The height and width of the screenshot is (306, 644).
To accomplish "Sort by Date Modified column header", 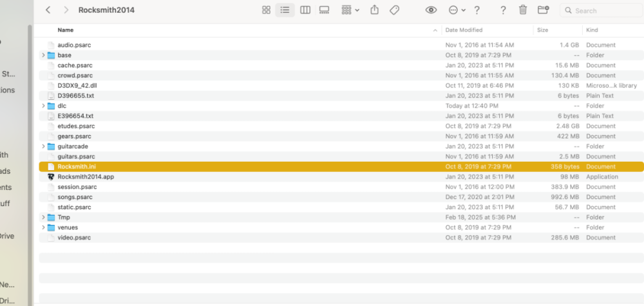I will pyautogui.click(x=464, y=30).
